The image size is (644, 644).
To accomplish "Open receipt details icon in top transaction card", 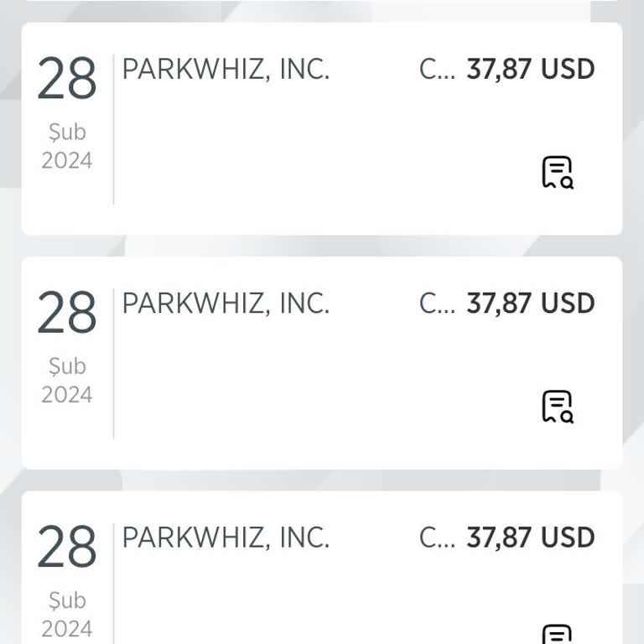I will point(557,173).
